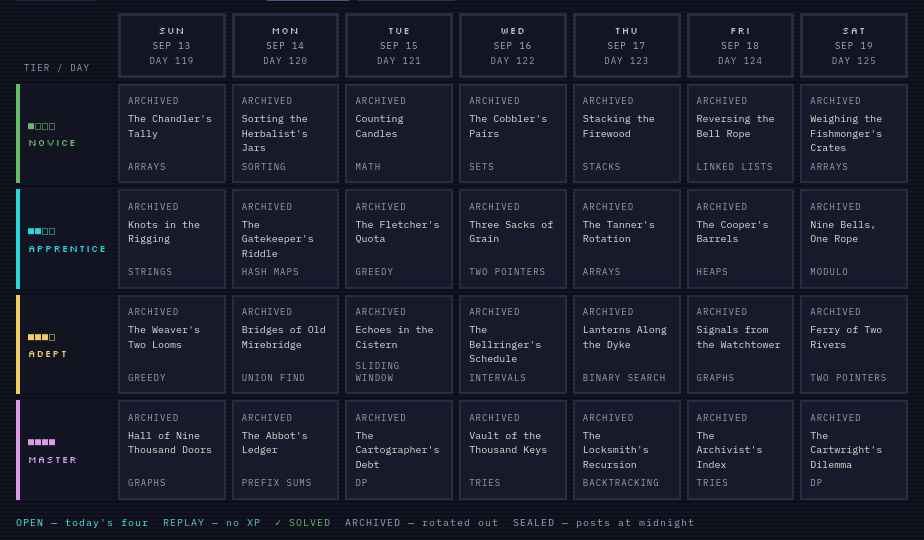Image resolution: width=924 pixels, height=540 pixels.
Task: Click the SUN SEP 13 day header
Action: (x=171, y=45)
